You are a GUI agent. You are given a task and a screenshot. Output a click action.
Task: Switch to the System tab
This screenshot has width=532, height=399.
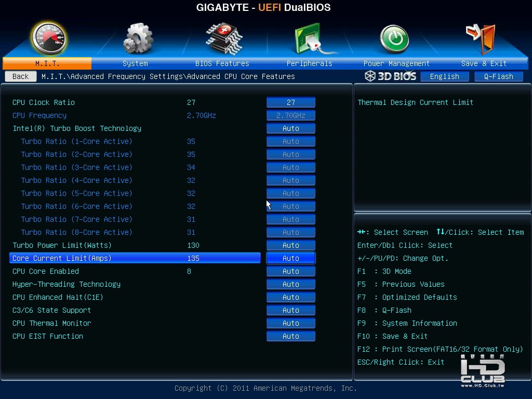coord(135,63)
